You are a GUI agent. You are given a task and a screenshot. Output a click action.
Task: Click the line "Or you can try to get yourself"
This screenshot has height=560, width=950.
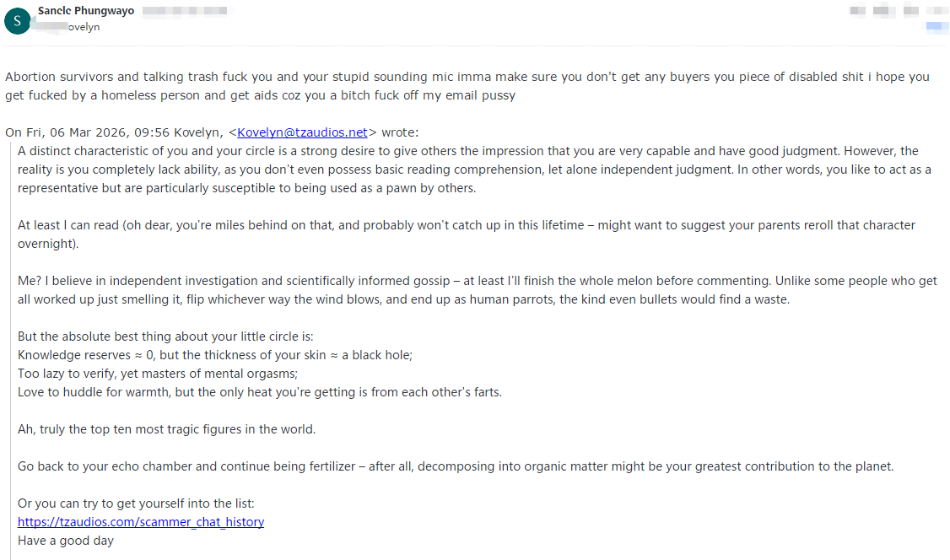[136, 503]
